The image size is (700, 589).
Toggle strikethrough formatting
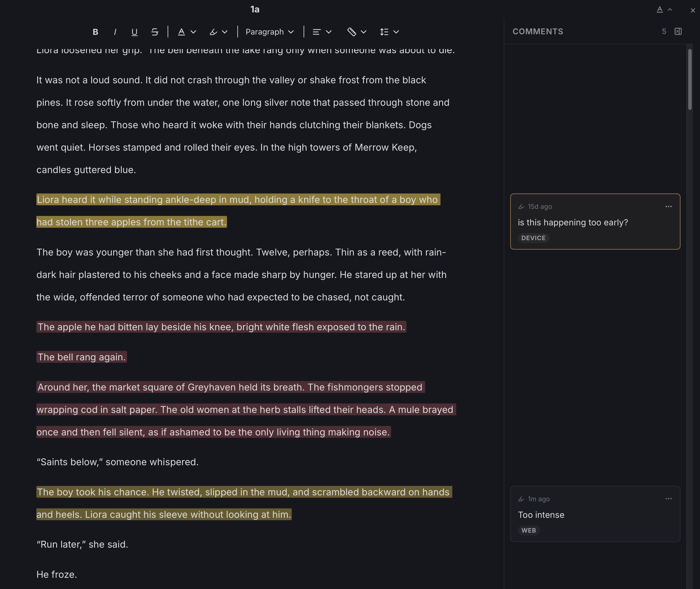click(154, 32)
